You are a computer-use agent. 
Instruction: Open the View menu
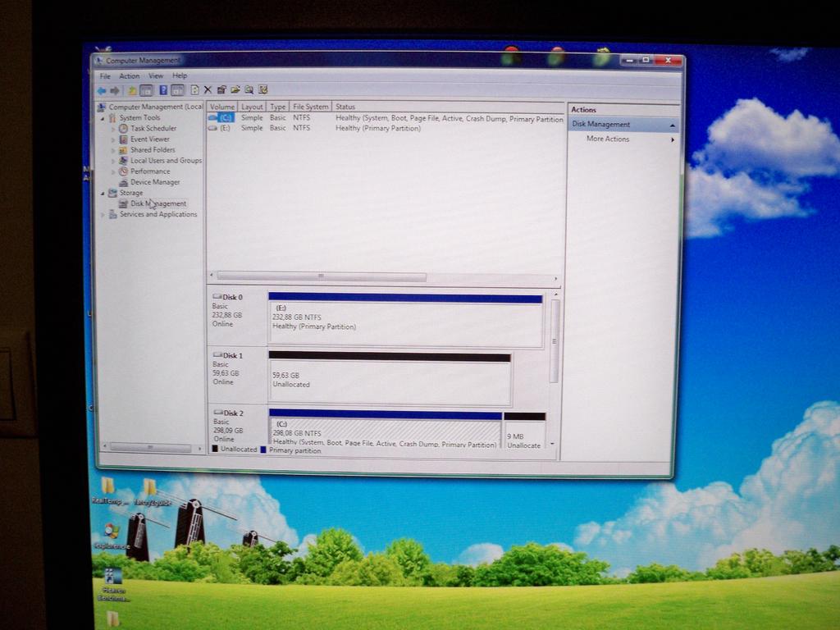click(156, 75)
